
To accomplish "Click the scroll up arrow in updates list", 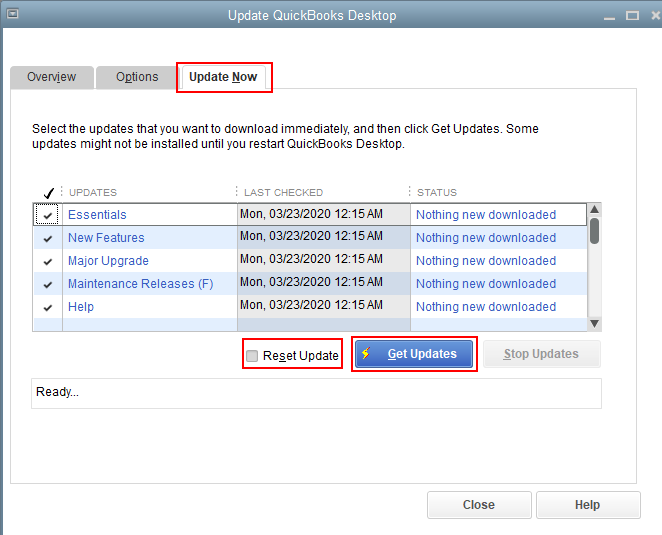I will [x=594, y=209].
